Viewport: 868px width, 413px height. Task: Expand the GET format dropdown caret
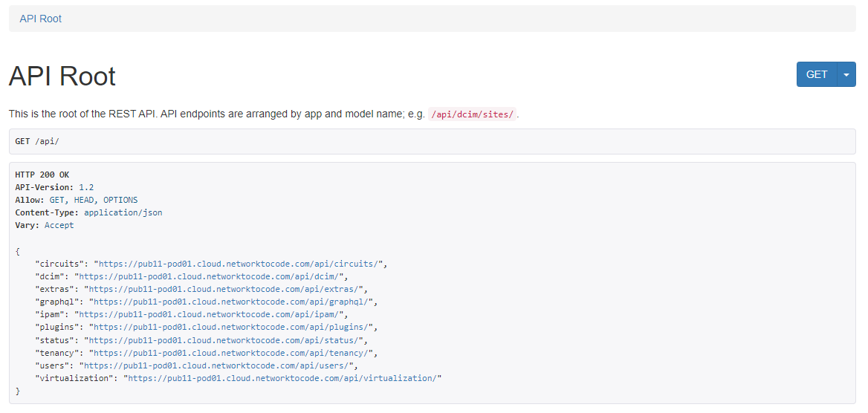pos(846,74)
